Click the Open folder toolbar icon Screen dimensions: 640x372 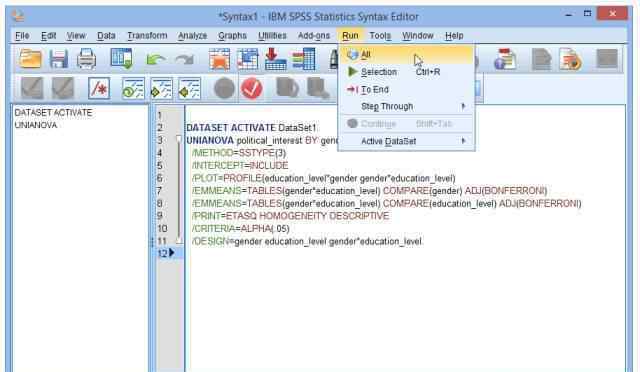tap(30, 59)
